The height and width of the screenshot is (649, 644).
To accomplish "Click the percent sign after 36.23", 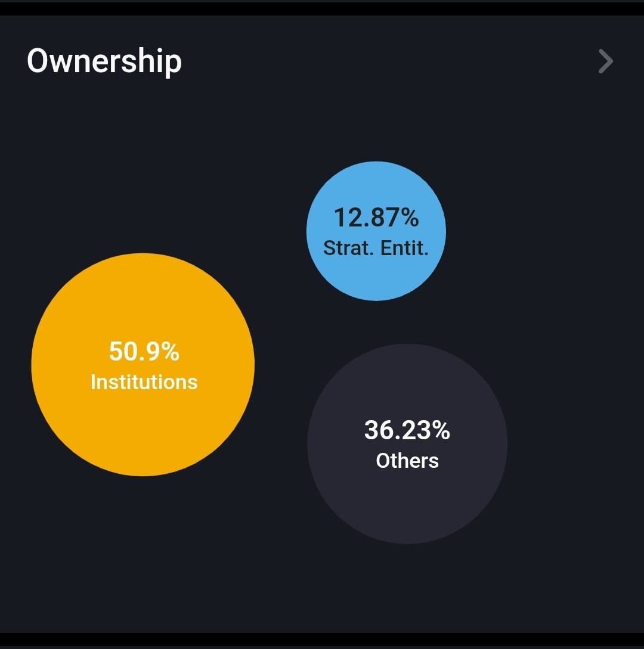I will (441, 430).
